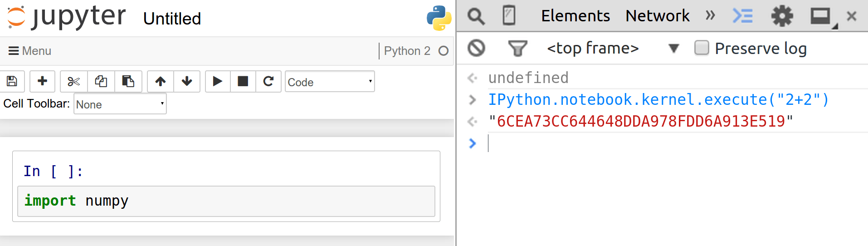Viewport: 868px width, 246px height.
Task: Toggle device mode phone icon in DevTools
Action: [x=509, y=16]
